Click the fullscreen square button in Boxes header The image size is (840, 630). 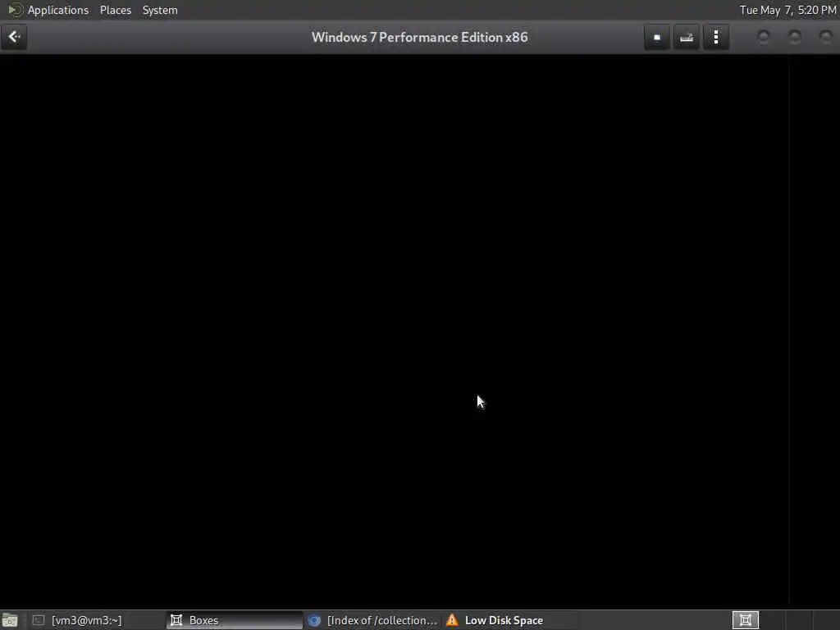[657, 37]
